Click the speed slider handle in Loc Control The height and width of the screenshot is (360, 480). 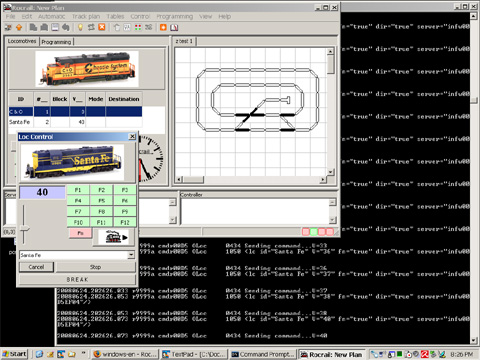pyautogui.click(x=24, y=229)
